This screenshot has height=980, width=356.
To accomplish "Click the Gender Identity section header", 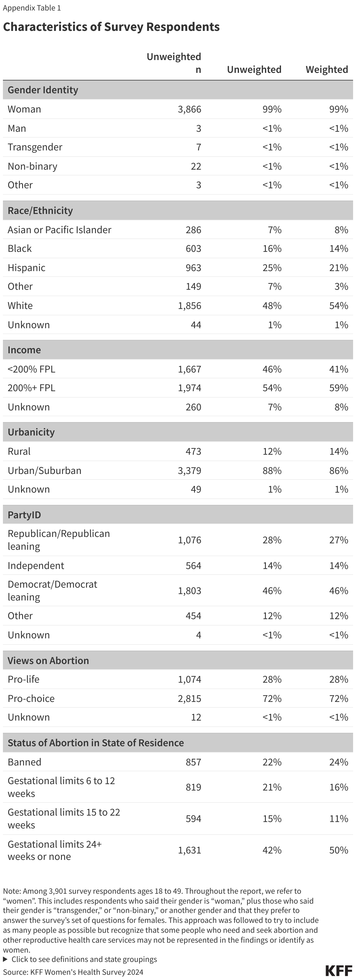I will [43, 90].
